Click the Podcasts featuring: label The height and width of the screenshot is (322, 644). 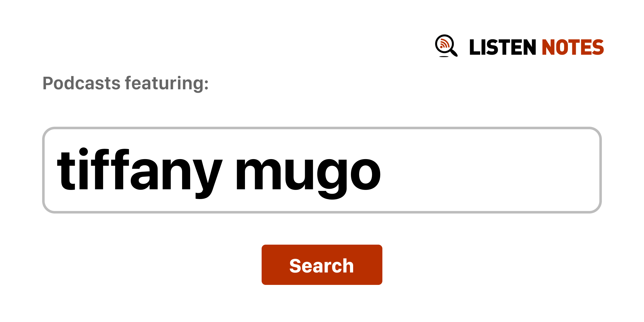(125, 83)
